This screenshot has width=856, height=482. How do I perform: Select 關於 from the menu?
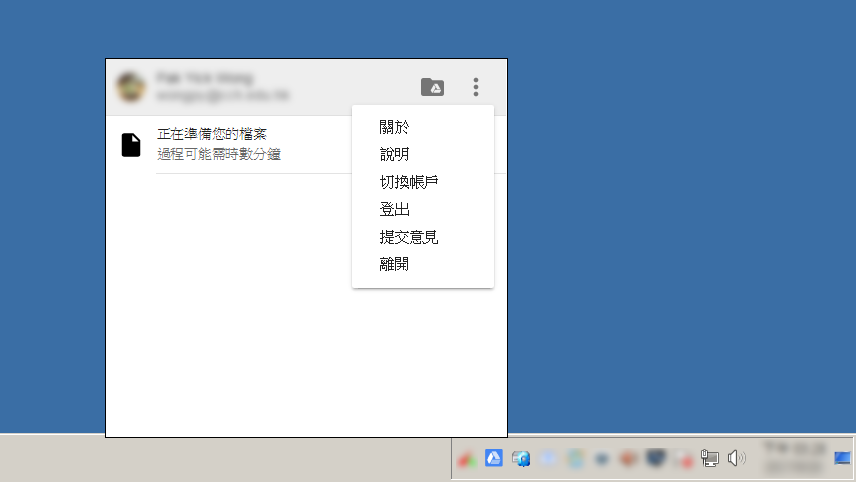tap(394, 127)
